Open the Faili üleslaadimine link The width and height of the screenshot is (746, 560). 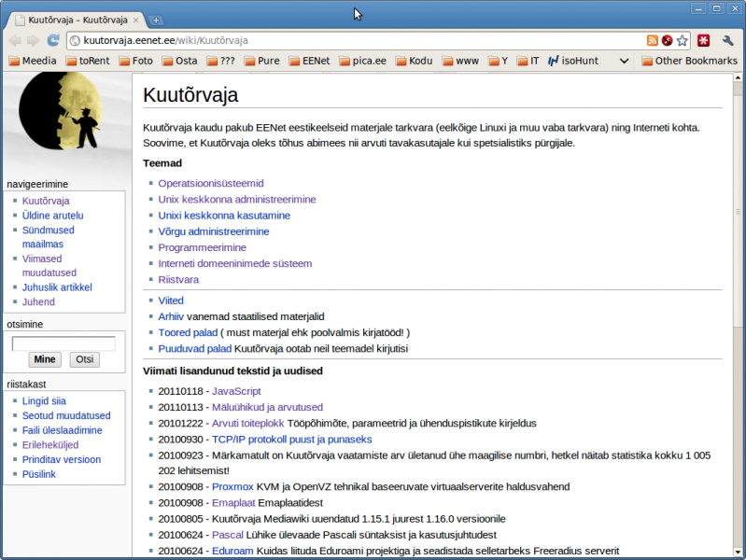(62, 430)
